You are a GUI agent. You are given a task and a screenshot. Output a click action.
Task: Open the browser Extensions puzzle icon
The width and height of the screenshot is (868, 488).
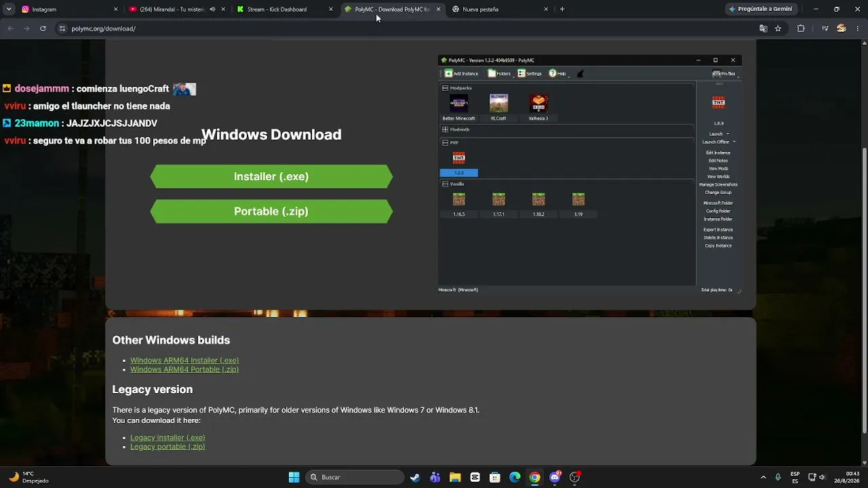pos(801,28)
